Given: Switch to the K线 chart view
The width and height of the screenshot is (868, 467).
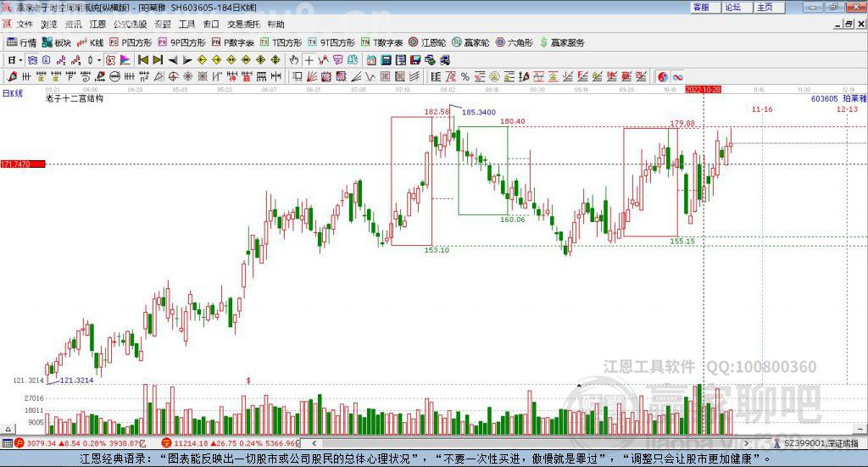Looking at the screenshot, I should pyautogui.click(x=90, y=42).
